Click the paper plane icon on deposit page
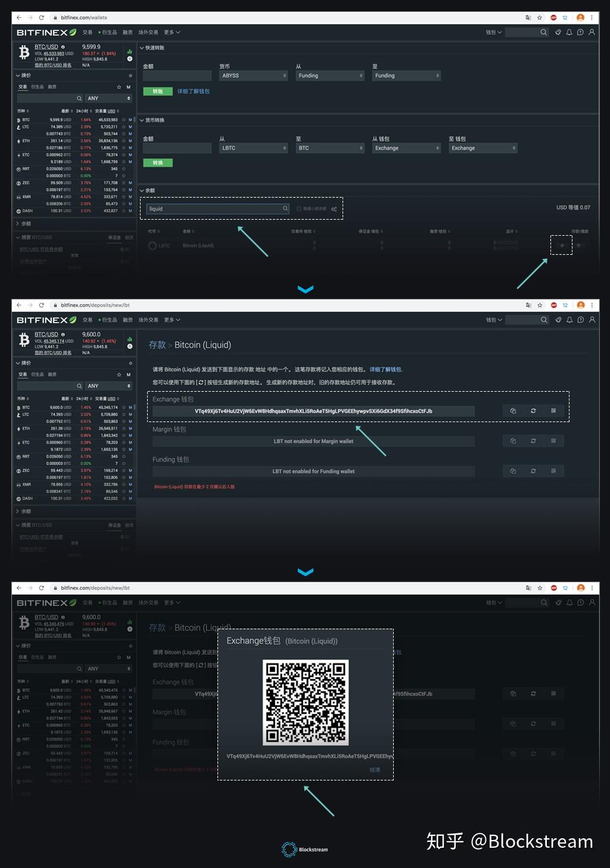Viewport: 610px width, 868px height. coord(558,320)
